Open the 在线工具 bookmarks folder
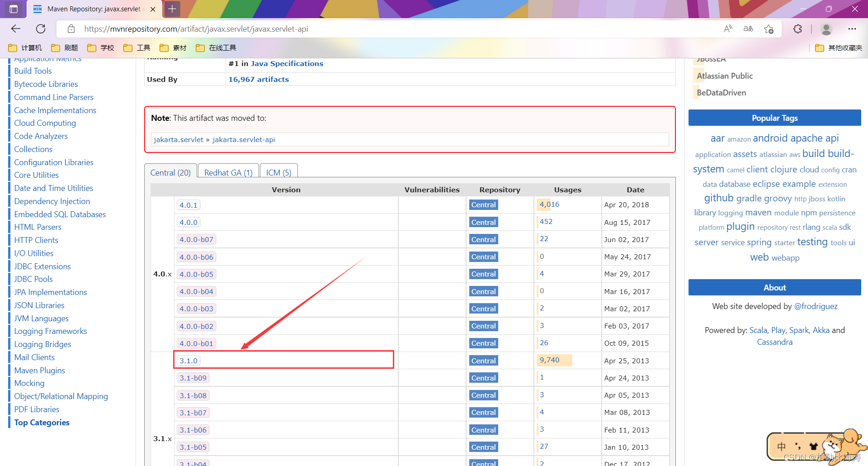 point(216,48)
